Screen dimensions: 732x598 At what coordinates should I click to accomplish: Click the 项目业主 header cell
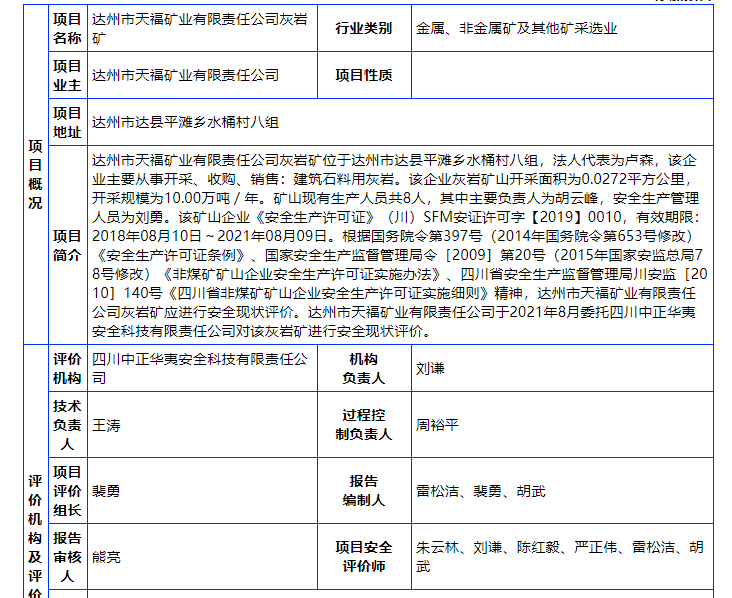click(x=67, y=75)
